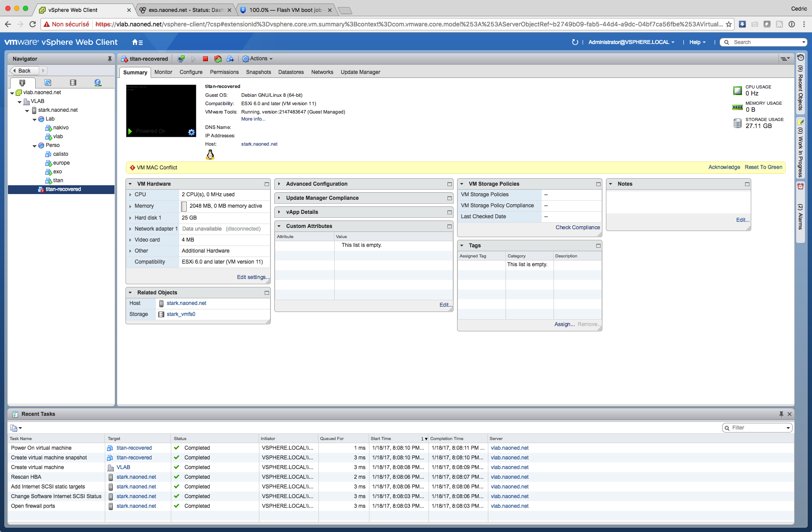Screen dimensions: 812x532
Task: Refresh the vSphere client with refresh icon
Action: pyautogui.click(x=575, y=42)
